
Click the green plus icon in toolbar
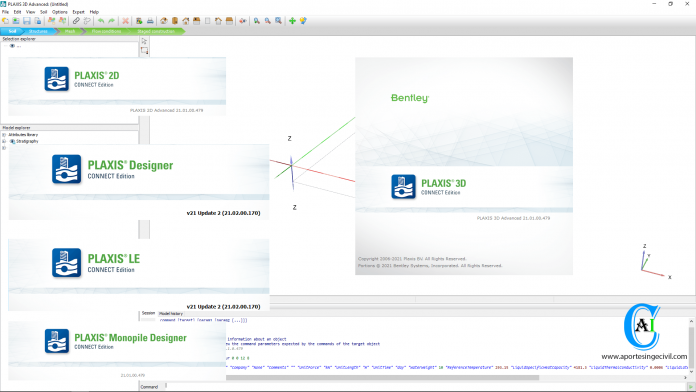click(292, 21)
